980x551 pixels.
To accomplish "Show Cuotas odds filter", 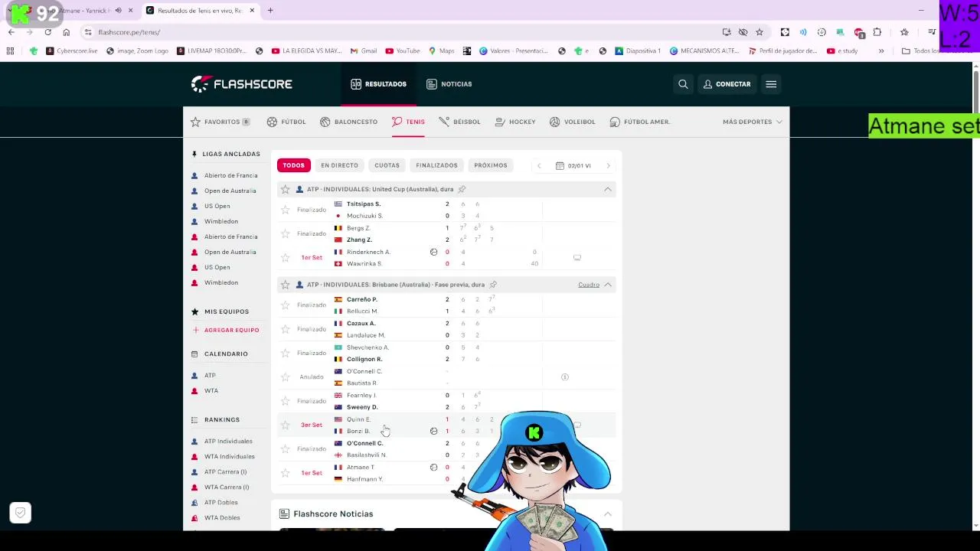I will pos(387,165).
